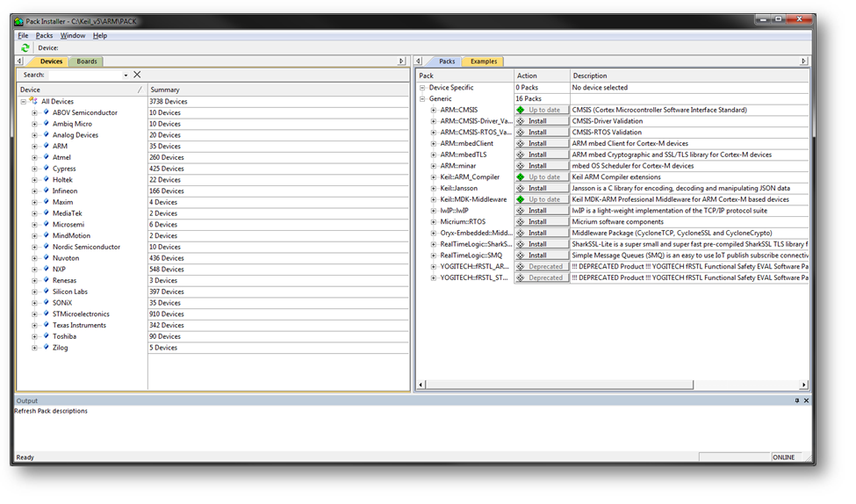Click the vendor icon beside Cypress
This screenshot has width=856, height=504.
click(x=46, y=169)
